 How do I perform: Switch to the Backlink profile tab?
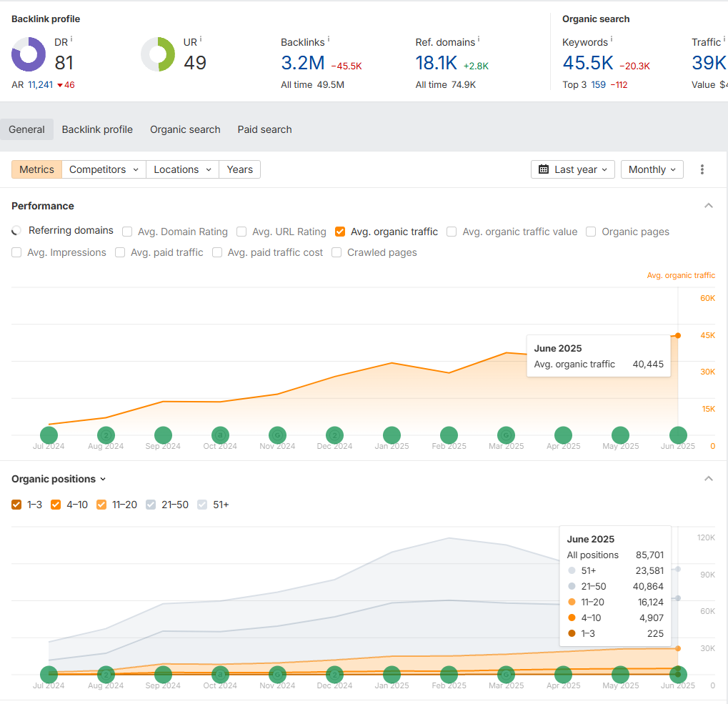pyautogui.click(x=97, y=129)
